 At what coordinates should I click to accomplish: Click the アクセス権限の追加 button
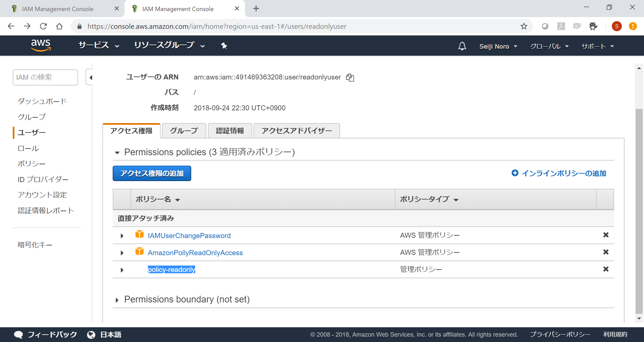[x=152, y=173]
